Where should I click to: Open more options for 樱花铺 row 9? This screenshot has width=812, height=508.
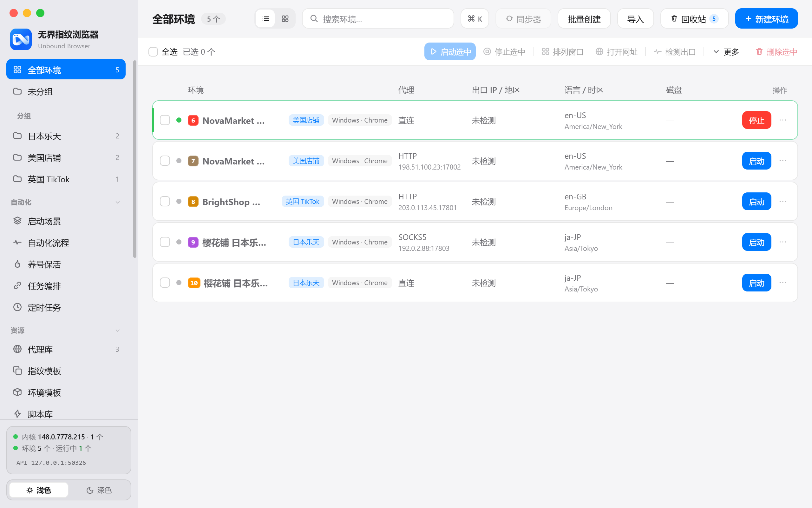[783, 242]
